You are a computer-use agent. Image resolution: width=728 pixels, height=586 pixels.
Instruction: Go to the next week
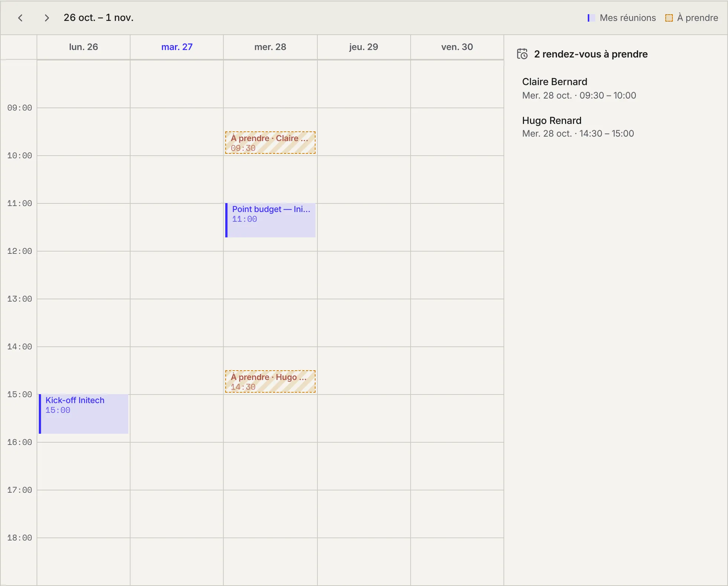tap(47, 18)
